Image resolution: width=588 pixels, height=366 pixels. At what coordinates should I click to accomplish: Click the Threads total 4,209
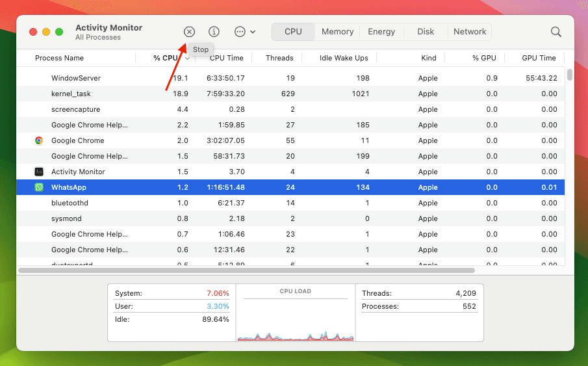click(466, 293)
